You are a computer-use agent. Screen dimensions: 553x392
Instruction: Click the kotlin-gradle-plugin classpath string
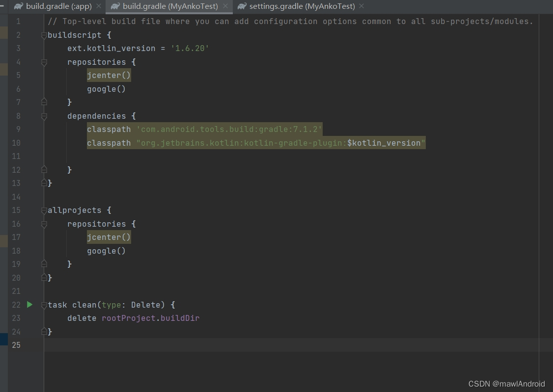click(x=281, y=143)
